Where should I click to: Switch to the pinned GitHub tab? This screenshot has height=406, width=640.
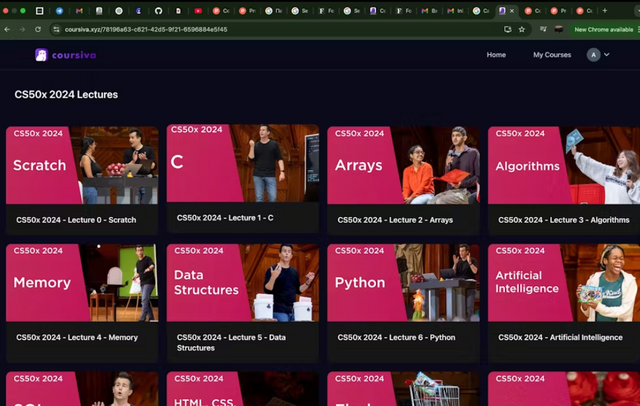[158, 11]
